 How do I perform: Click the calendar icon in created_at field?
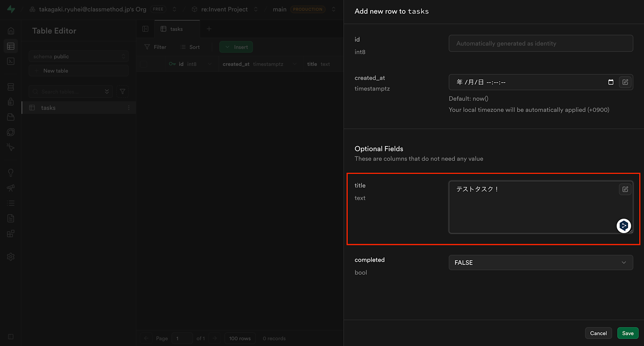coord(611,82)
